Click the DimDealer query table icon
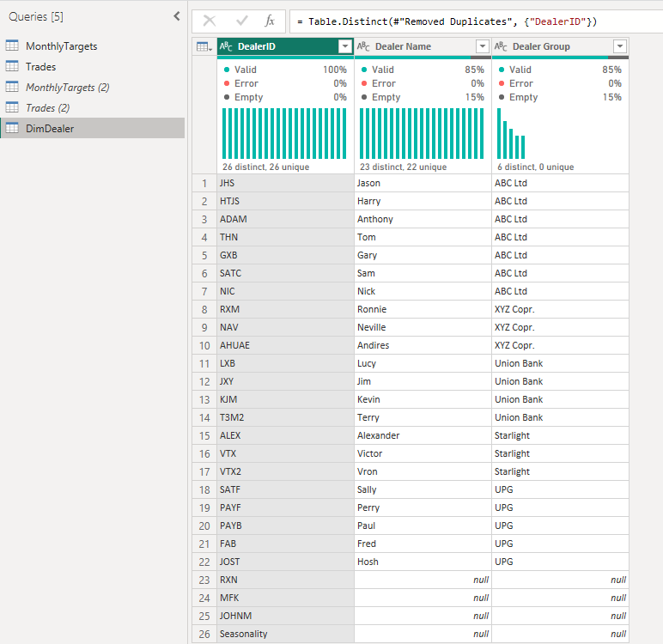The image size is (663, 644). click(x=12, y=128)
